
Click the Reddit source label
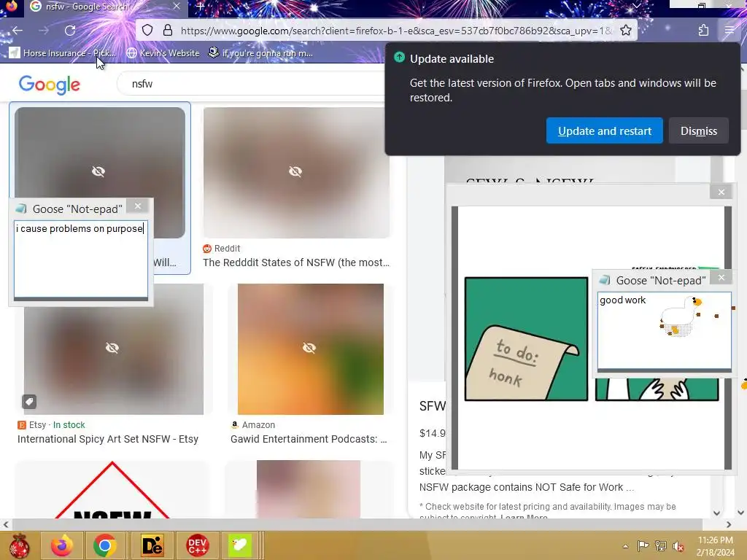(x=222, y=249)
